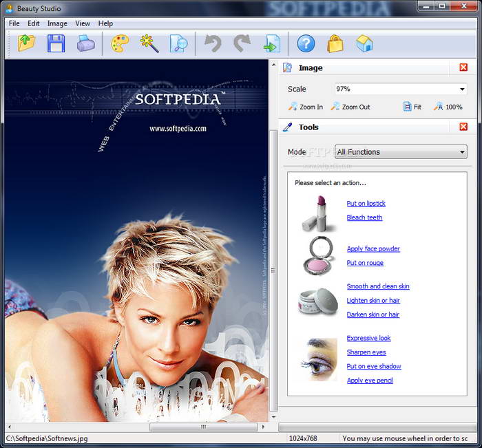
Task: Click the horizontal scrollbar thumb
Action: coord(204,427)
